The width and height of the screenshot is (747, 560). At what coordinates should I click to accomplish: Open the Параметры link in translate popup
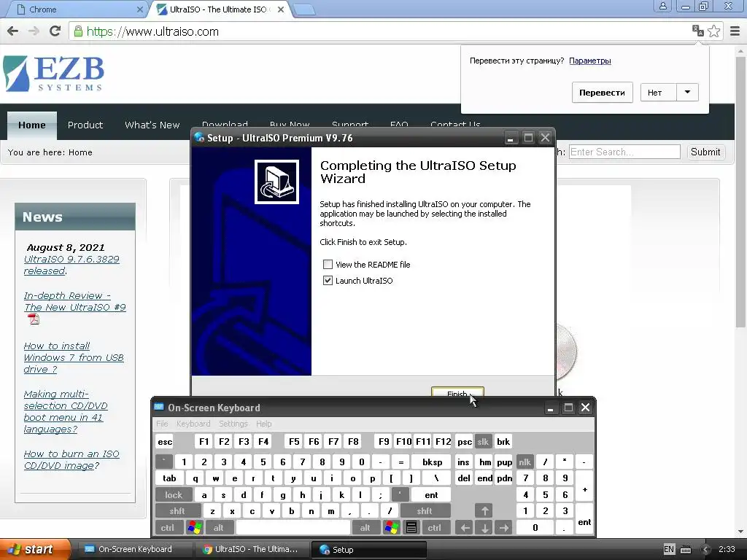click(589, 61)
